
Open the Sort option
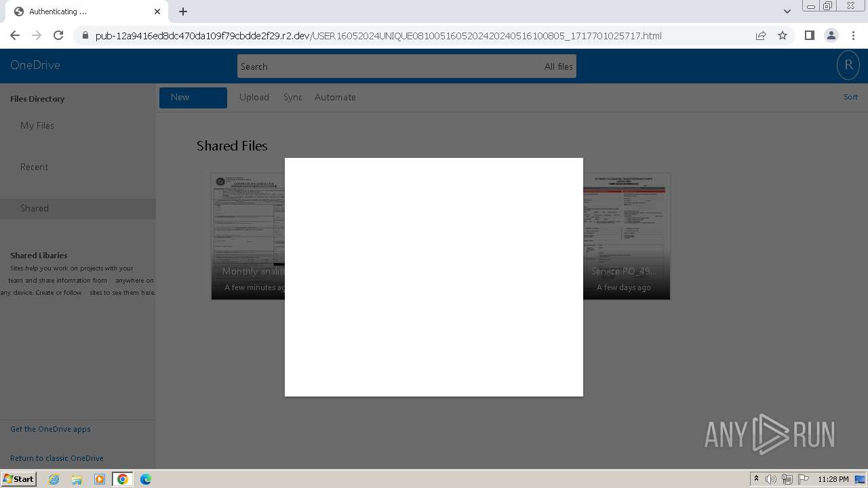[850, 97]
